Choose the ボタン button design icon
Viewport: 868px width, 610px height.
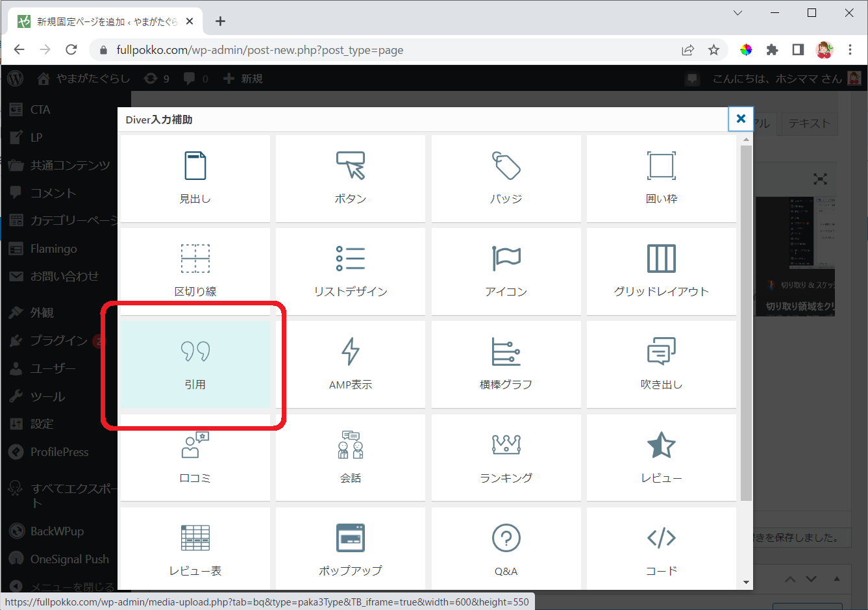351,166
